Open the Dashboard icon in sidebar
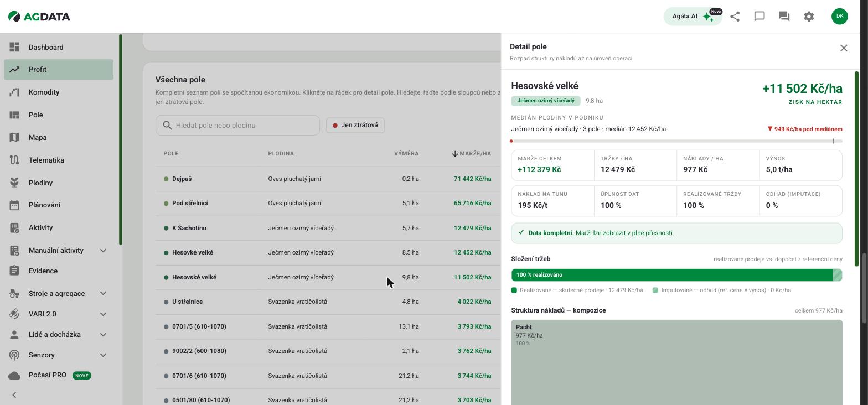Image resolution: width=868 pixels, height=405 pixels. [x=14, y=47]
